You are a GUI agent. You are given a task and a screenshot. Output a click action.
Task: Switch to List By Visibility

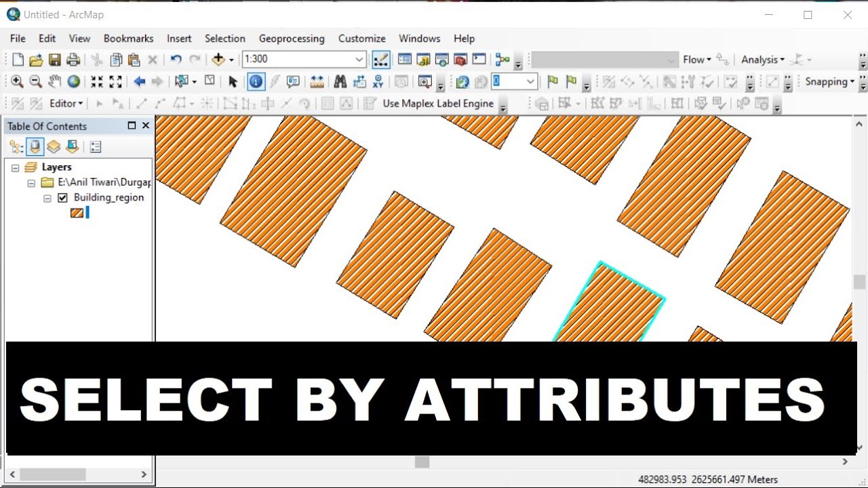54,146
